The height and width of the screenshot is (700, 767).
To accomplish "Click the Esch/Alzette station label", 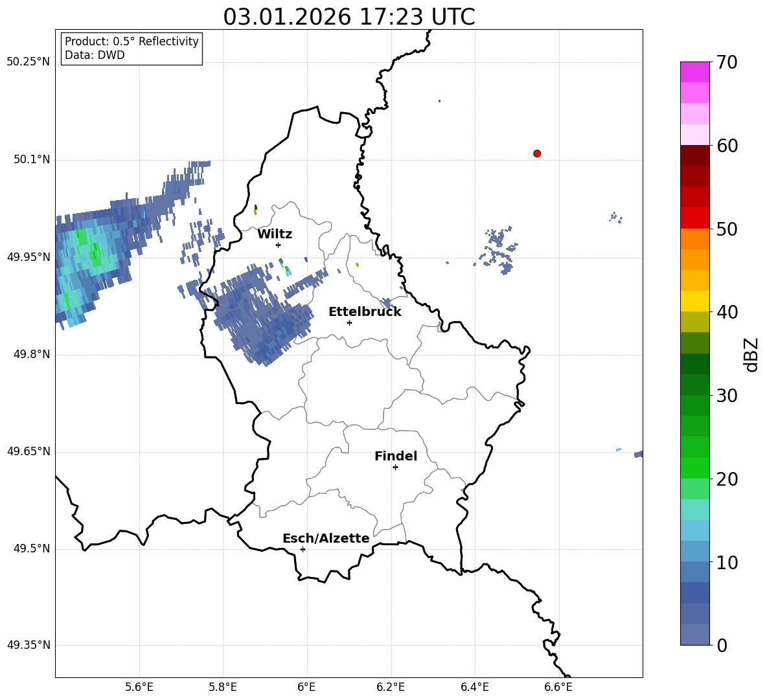I will pos(326,538).
